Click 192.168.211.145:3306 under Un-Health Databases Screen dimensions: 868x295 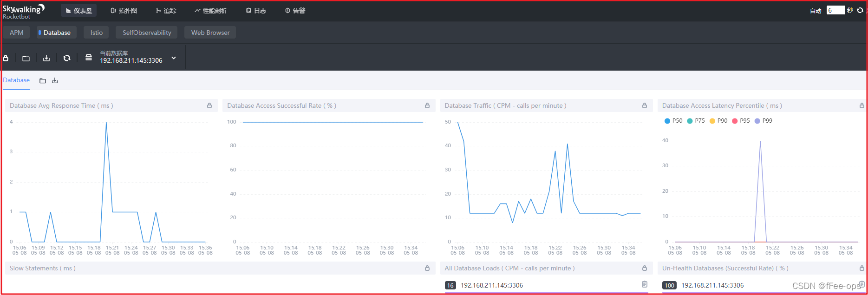pos(712,285)
